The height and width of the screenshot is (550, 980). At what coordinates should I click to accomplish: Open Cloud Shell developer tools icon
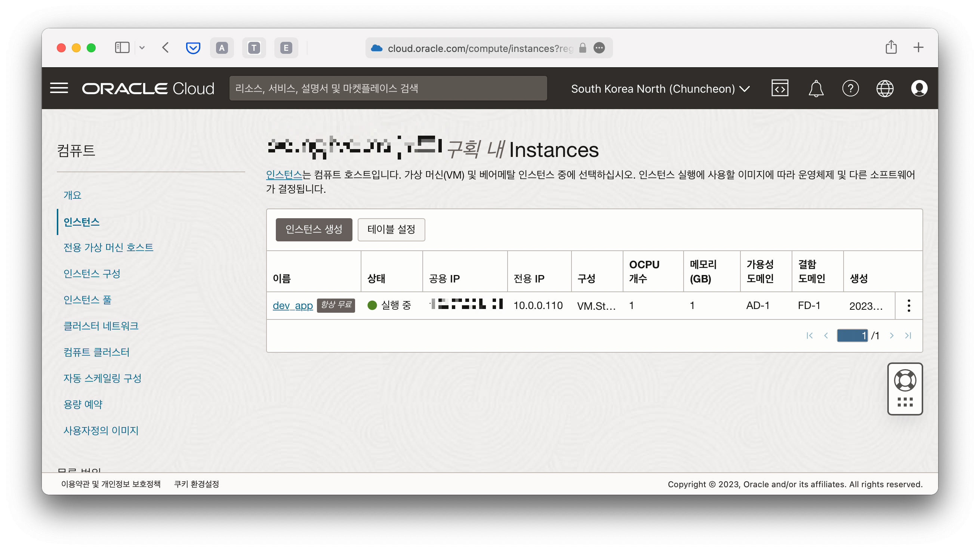780,88
